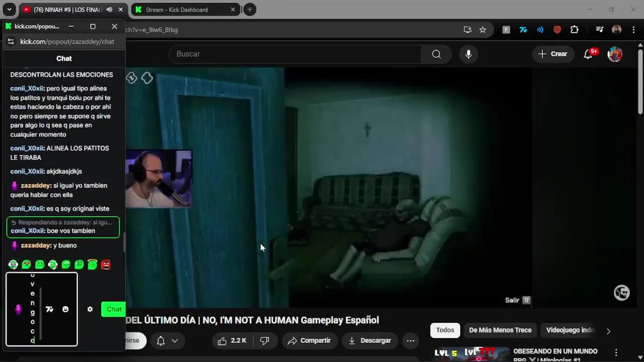644x362 pixels.
Task: Insert the red angry face emote
Action: coord(106,264)
